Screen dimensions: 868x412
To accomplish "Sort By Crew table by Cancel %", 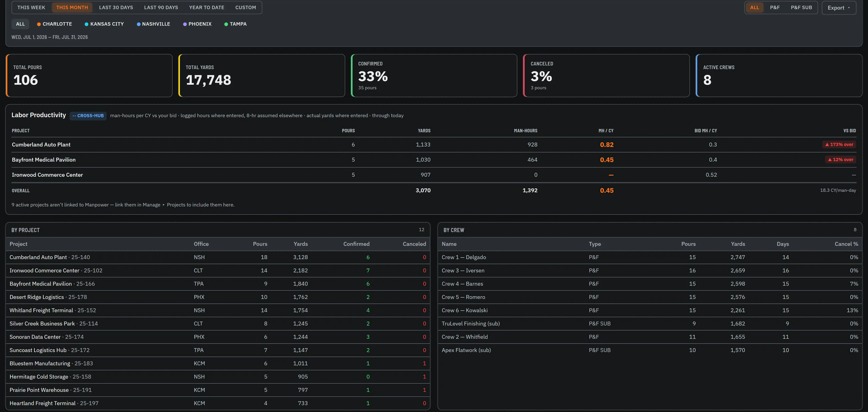I will (846, 244).
